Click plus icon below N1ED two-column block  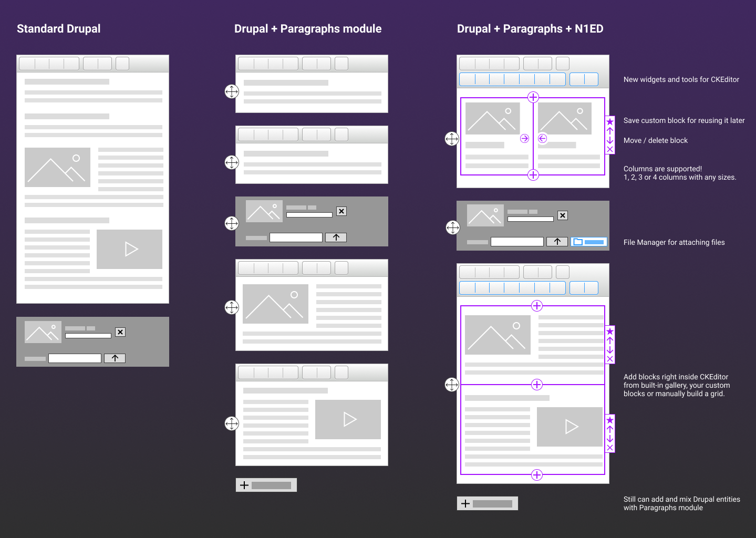[533, 175]
